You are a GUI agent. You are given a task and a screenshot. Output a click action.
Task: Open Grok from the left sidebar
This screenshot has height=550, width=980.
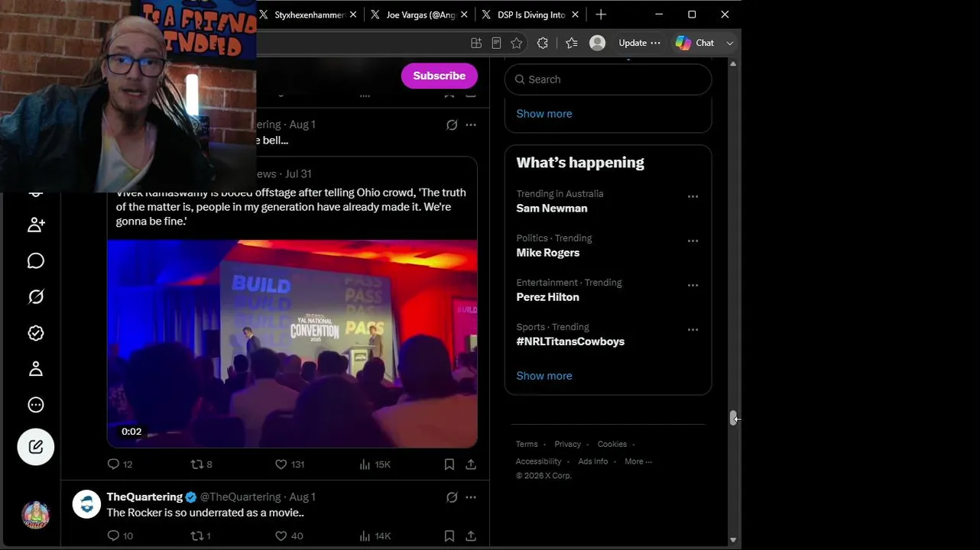coord(36,296)
